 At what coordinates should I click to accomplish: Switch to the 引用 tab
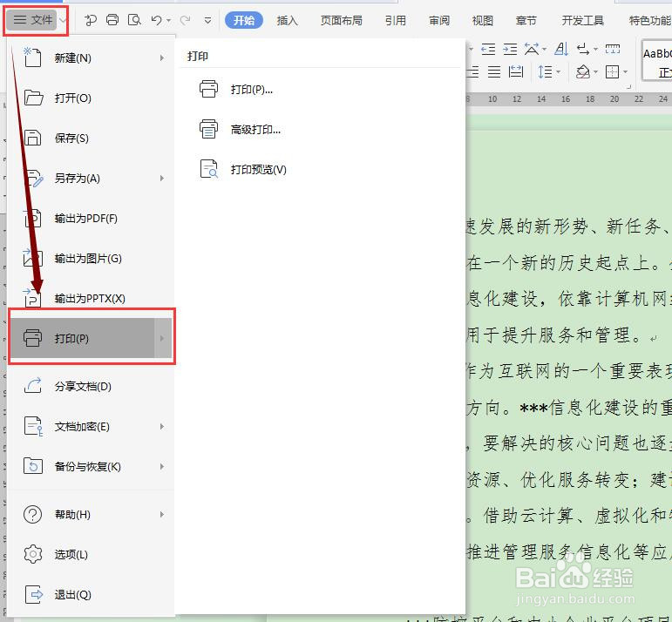[x=395, y=20]
